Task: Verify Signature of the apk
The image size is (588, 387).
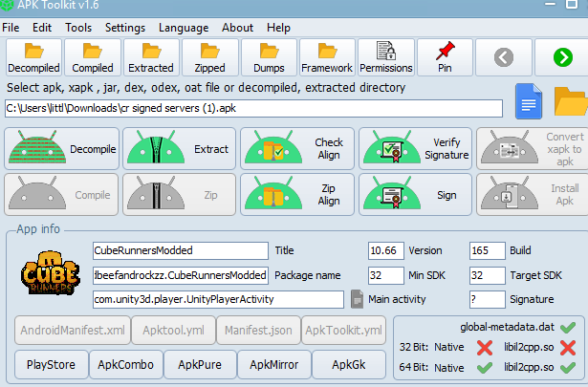Action: [x=416, y=149]
